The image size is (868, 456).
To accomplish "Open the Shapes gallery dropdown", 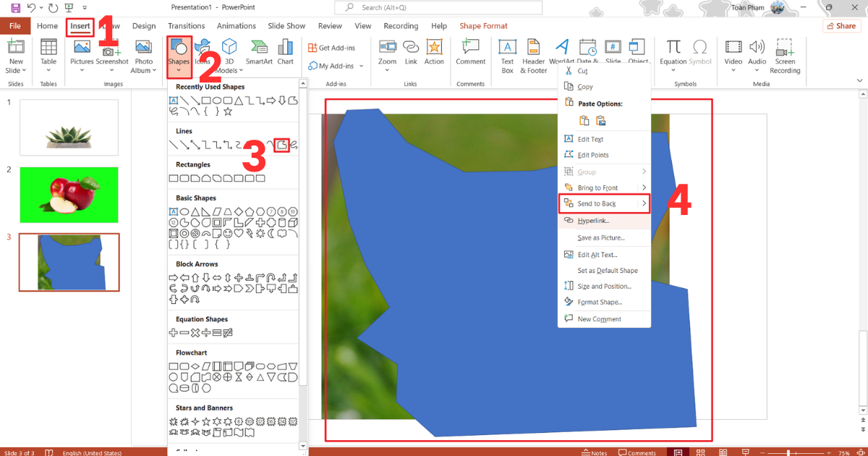I will (x=179, y=70).
